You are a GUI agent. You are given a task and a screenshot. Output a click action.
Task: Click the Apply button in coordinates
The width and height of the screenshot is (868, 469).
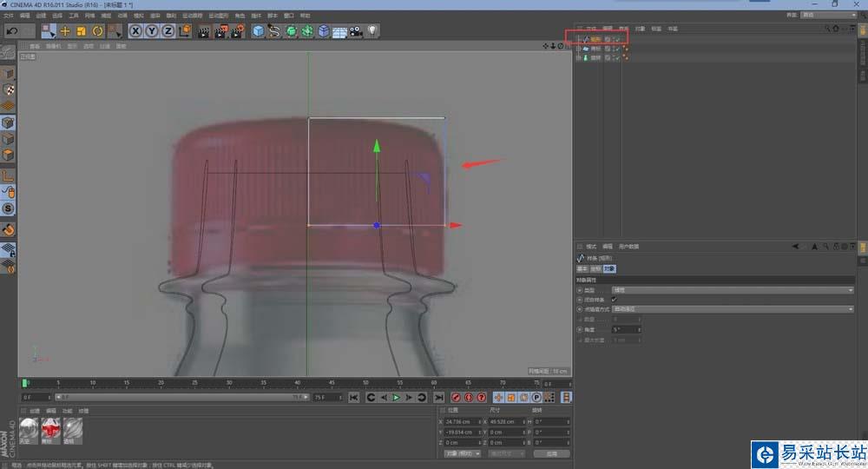point(551,453)
